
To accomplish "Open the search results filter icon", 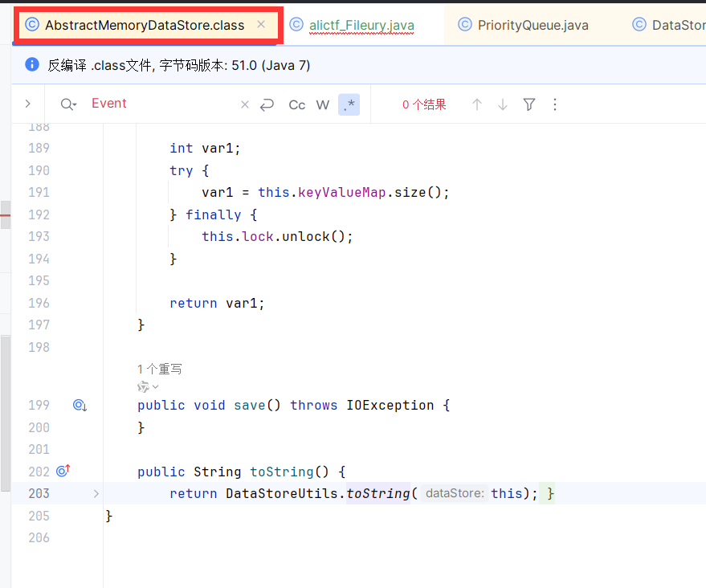I will coord(529,104).
